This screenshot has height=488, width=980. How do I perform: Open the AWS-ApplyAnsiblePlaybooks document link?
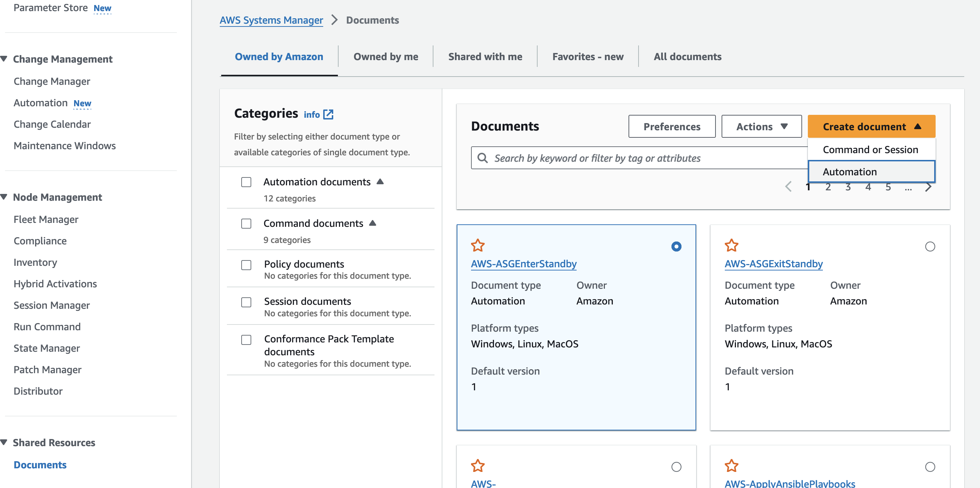(789, 483)
